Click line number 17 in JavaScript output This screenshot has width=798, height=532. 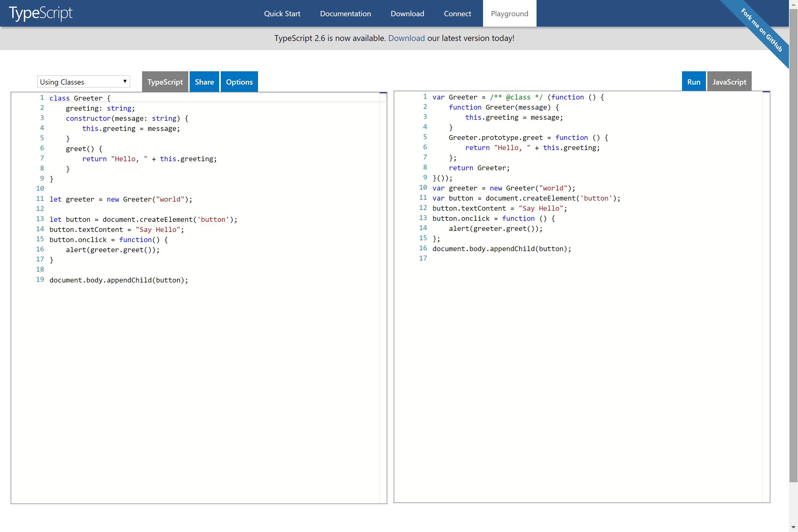tap(423, 258)
